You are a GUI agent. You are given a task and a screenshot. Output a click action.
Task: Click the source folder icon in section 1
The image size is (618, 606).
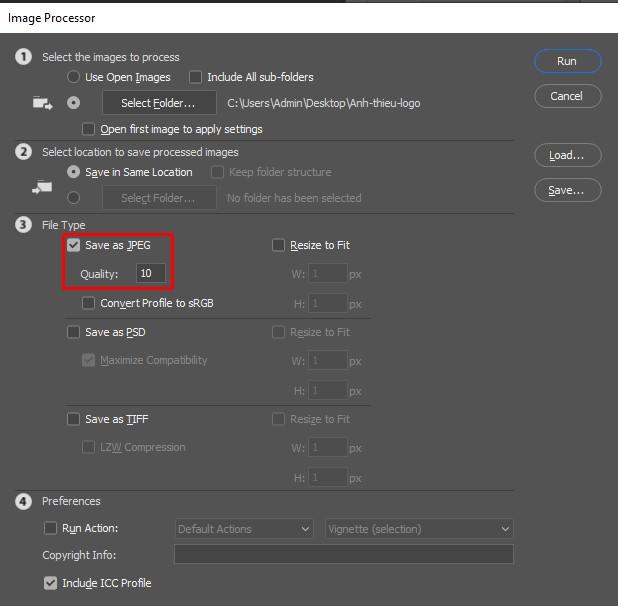42,102
